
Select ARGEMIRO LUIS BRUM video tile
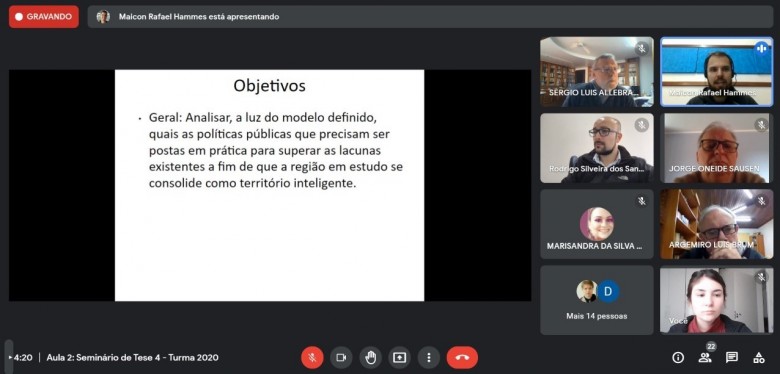717,224
